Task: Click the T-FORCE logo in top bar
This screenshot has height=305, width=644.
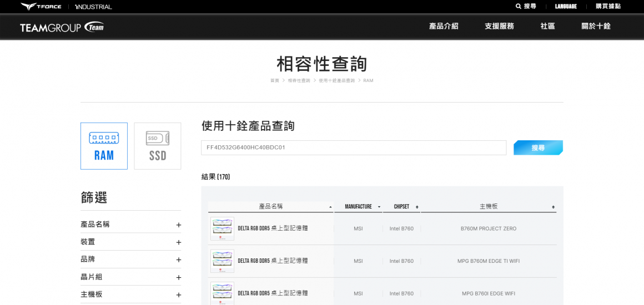Action: [41, 7]
